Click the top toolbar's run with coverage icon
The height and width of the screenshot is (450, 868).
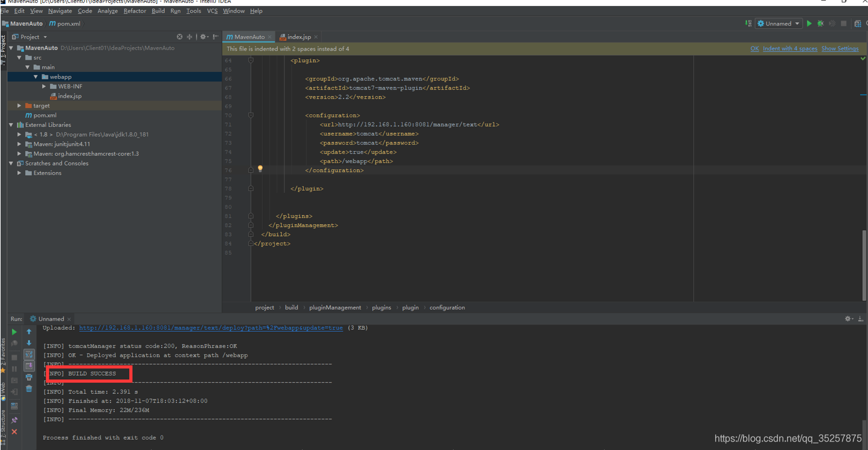pyautogui.click(x=832, y=24)
